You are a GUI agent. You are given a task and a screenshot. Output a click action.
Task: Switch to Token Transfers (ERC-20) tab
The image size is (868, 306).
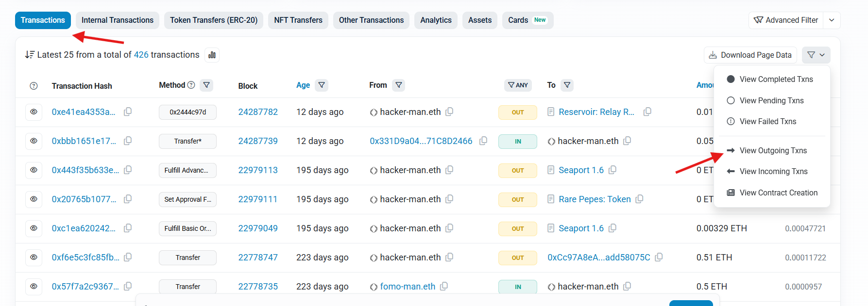[x=214, y=20]
